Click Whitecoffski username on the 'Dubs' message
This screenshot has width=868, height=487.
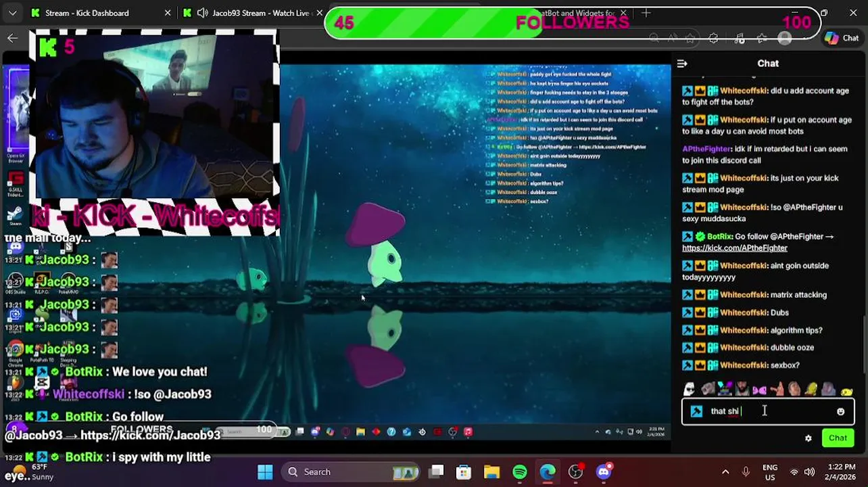744,312
